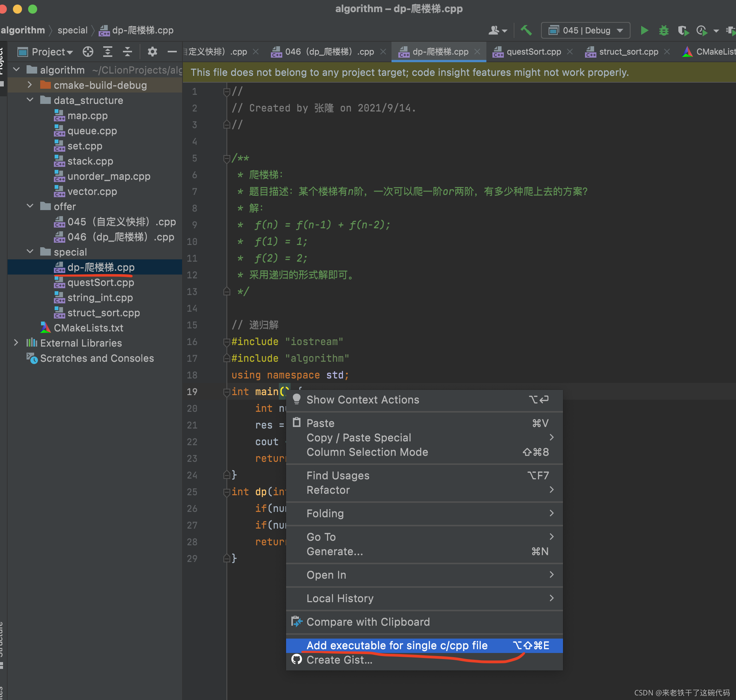Hide the Project tool window

point(172,52)
